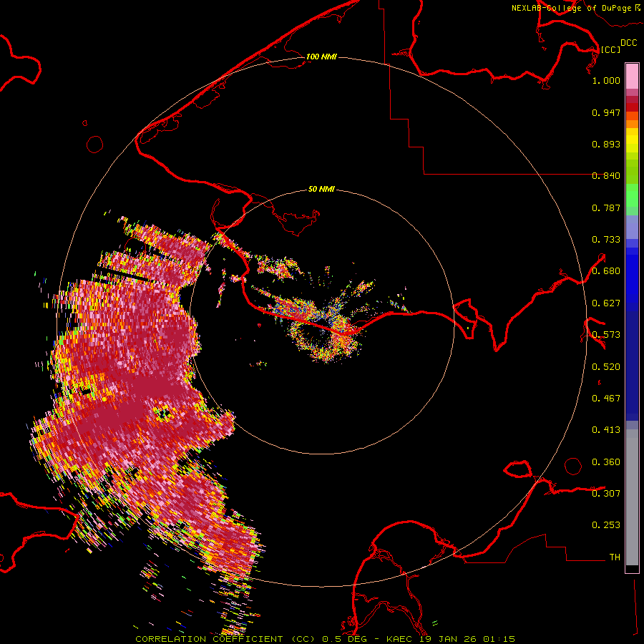Click the 50 NMI range ring label

[x=321, y=189]
